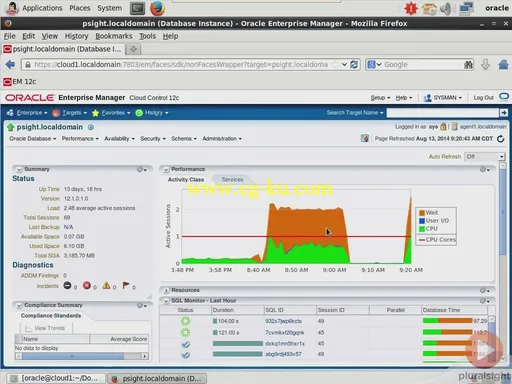Click info icon beside psight.localdomain
The image size is (512, 384).
tap(91, 127)
